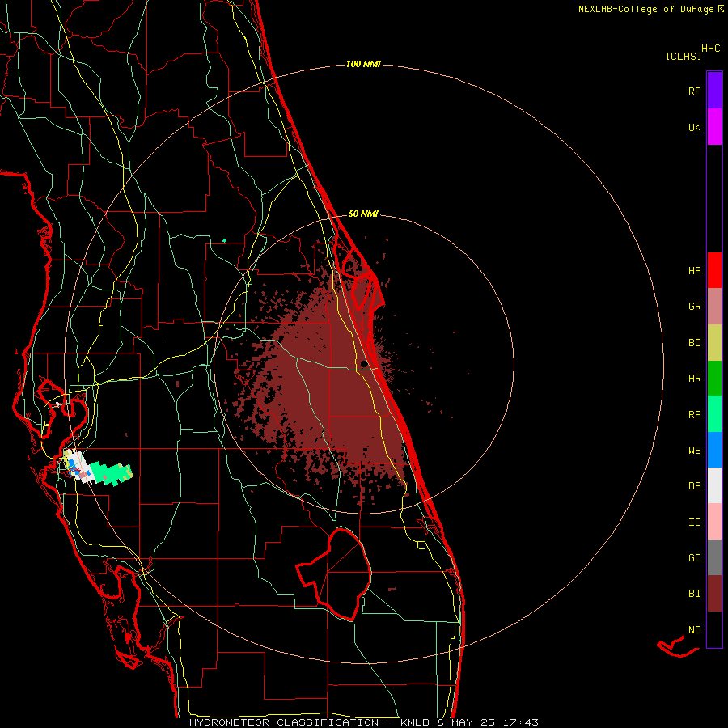Click the white DS legend swatch

714,485
